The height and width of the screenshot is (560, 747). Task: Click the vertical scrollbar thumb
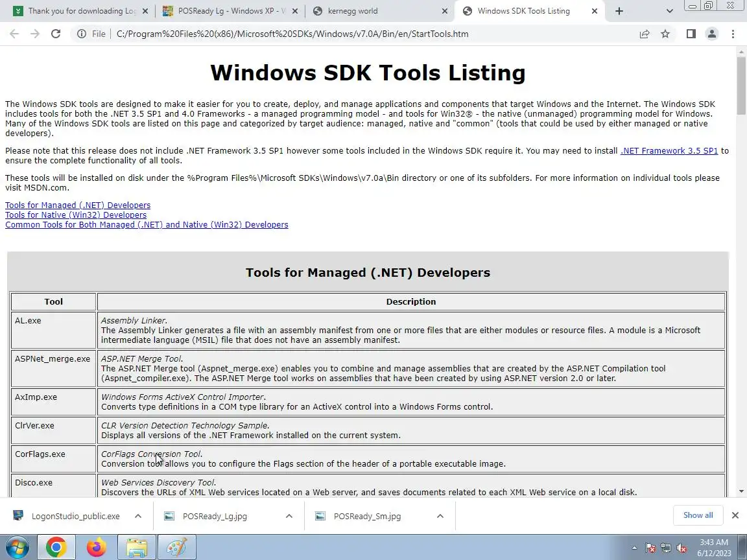tap(741, 86)
